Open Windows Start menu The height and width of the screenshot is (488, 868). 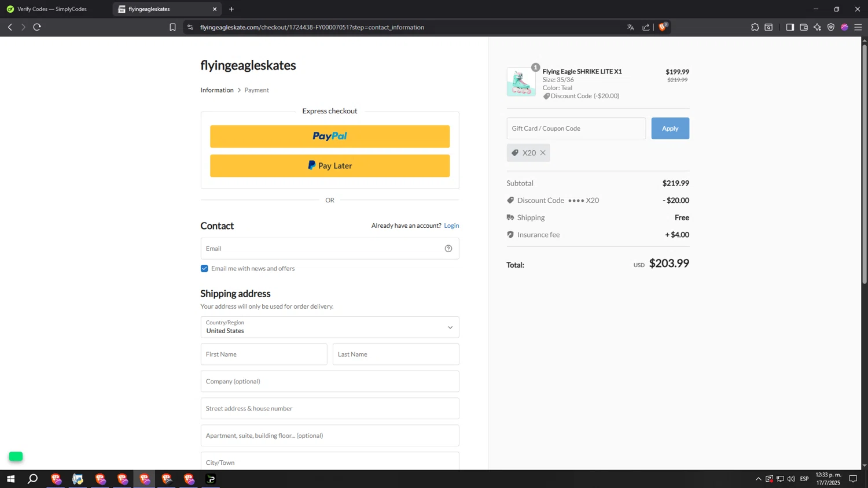click(10, 479)
